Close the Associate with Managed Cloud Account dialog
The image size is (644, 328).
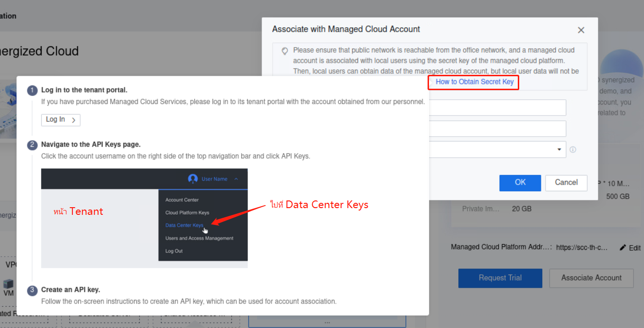click(581, 30)
